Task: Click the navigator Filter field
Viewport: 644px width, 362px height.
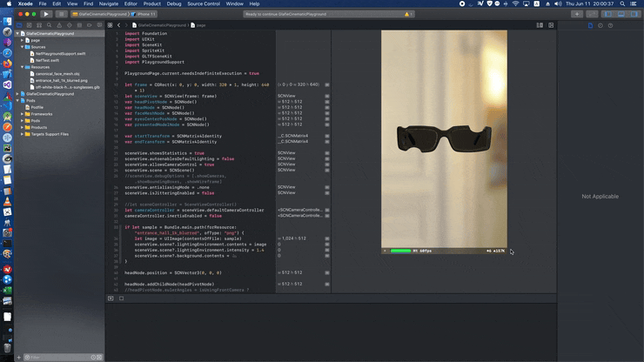Action: [52, 357]
